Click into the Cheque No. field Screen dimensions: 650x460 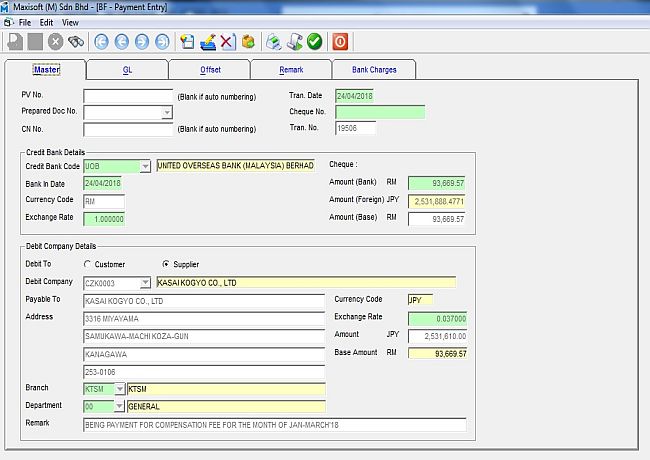[x=379, y=112]
